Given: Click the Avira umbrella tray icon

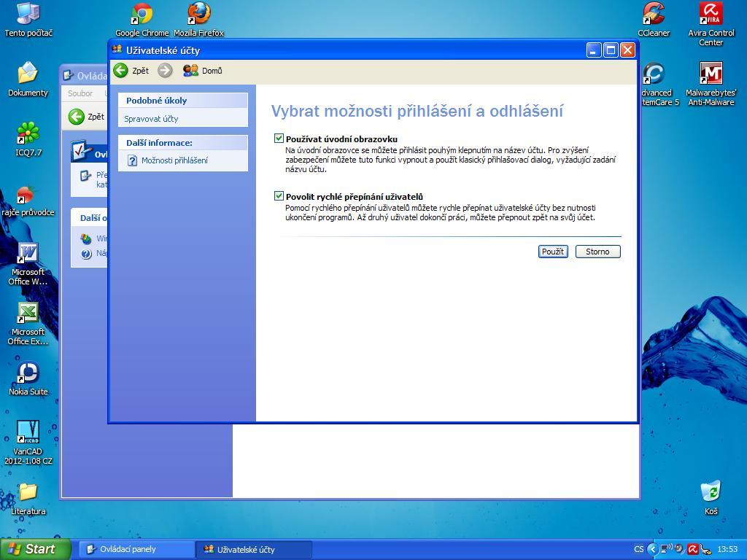Looking at the screenshot, I should tap(693, 549).
